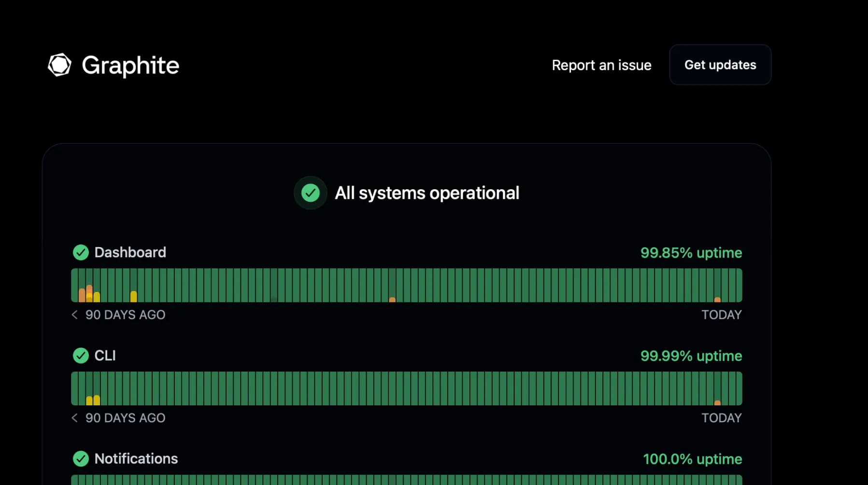The width and height of the screenshot is (868, 485).
Task: Click 90 DAYS AGO label under CLI
Action: tap(125, 418)
